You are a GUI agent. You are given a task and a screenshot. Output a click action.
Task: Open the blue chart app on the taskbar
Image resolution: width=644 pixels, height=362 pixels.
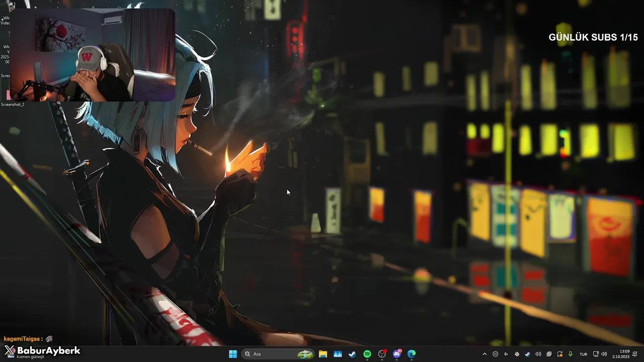click(338, 354)
